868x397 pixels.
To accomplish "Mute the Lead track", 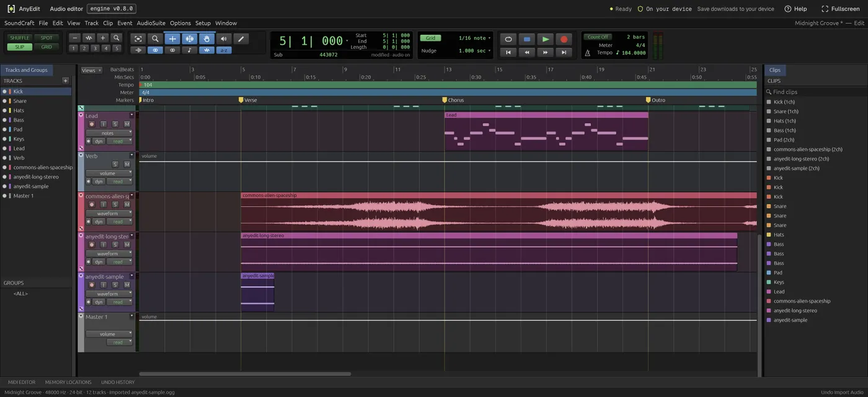I will click(127, 124).
